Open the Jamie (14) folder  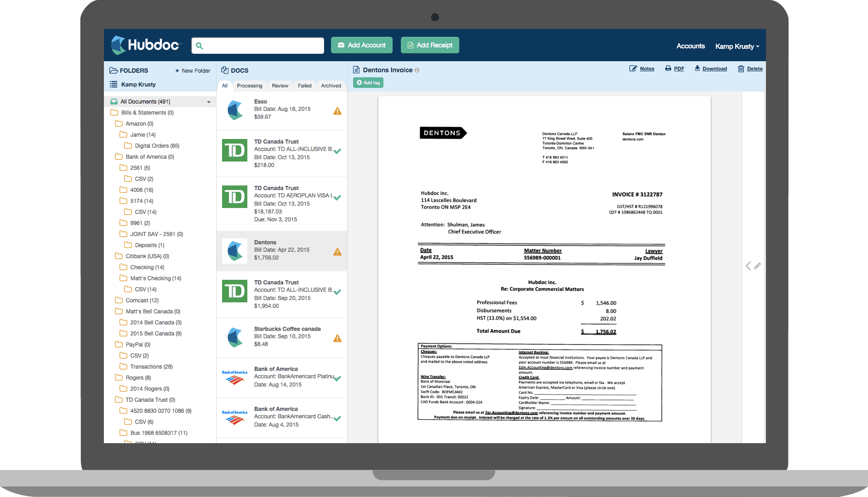(138, 135)
